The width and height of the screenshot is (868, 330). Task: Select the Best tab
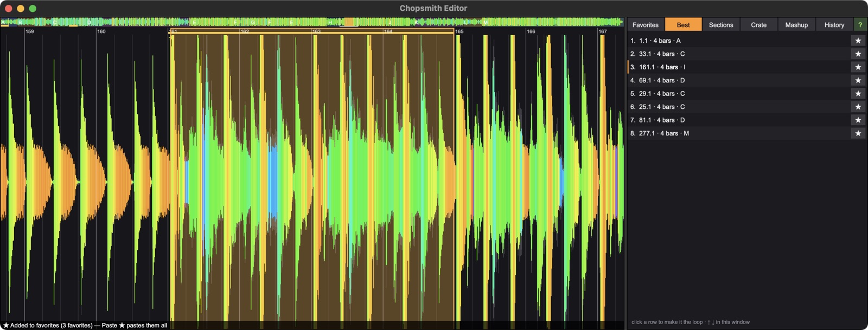pyautogui.click(x=683, y=25)
